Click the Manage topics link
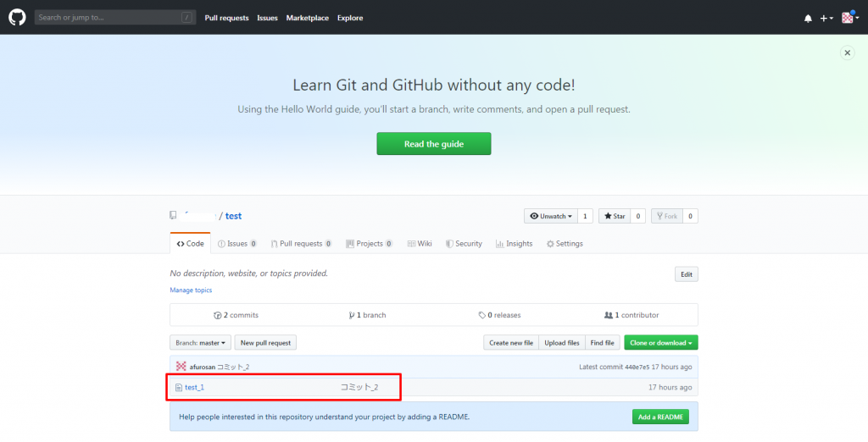The width and height of the screenshot is (868, 442). click(191, 290)
